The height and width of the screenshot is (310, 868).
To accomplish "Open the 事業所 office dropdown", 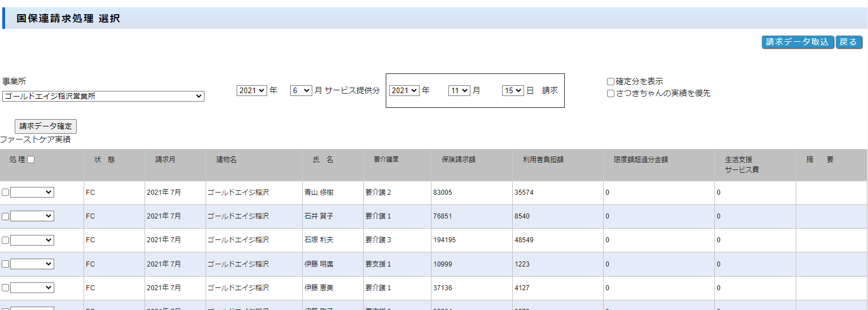I will point(103,97).
